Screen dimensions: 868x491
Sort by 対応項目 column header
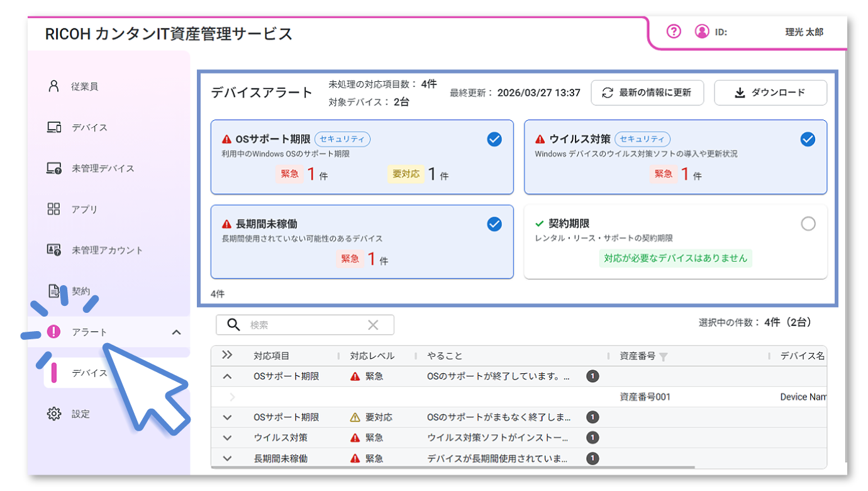(x=271, y=356)
